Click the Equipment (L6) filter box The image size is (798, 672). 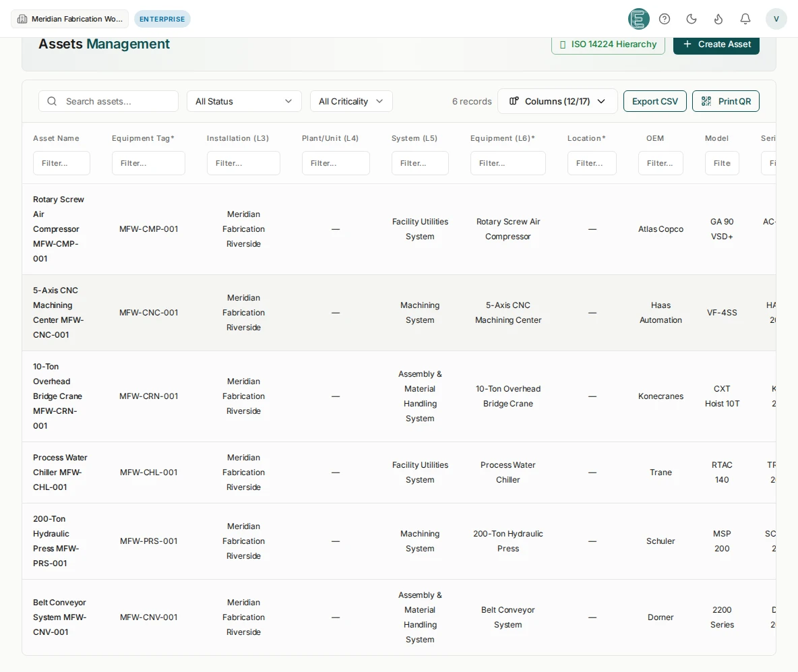coord(508,163)
